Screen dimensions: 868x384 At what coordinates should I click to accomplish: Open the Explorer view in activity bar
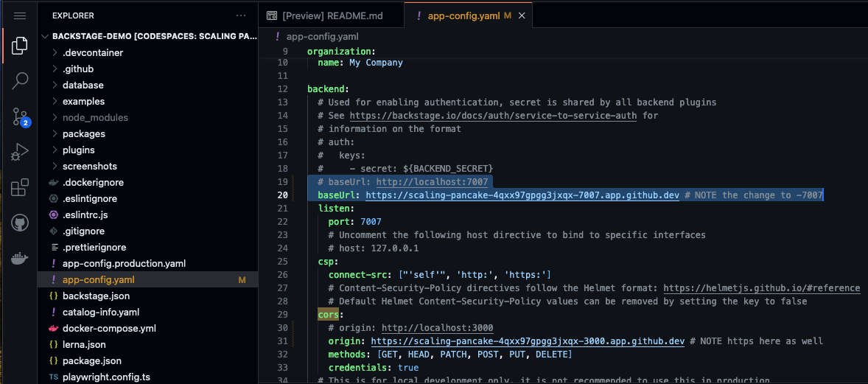[19, 46]
